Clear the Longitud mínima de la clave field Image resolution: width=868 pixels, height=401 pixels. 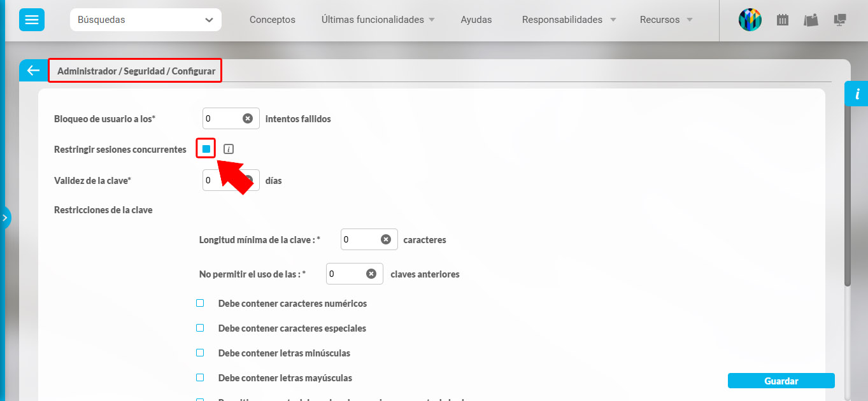click(x=386, y=239)
